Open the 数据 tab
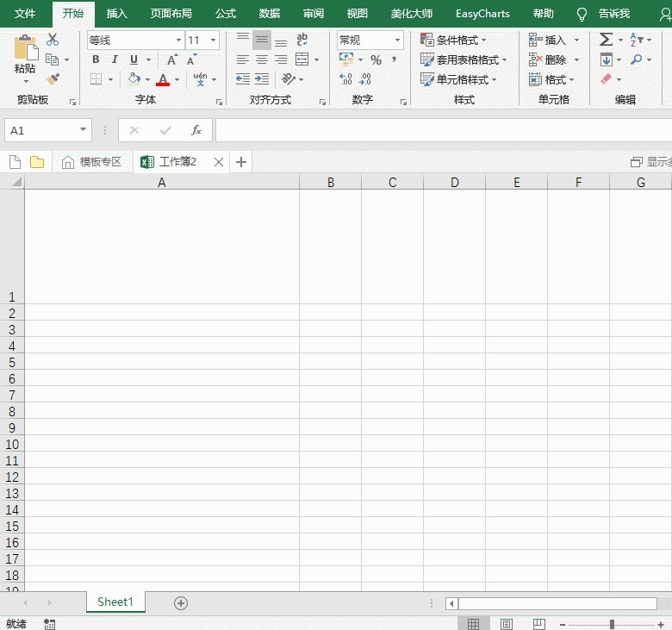 pyautogui.click(x=269, y=14)
